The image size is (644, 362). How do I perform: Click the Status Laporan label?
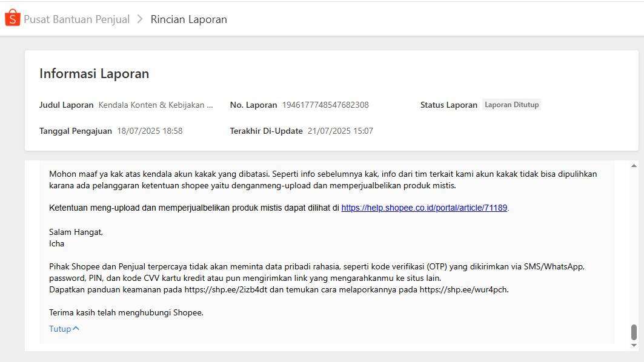click(x=448, y=105)
